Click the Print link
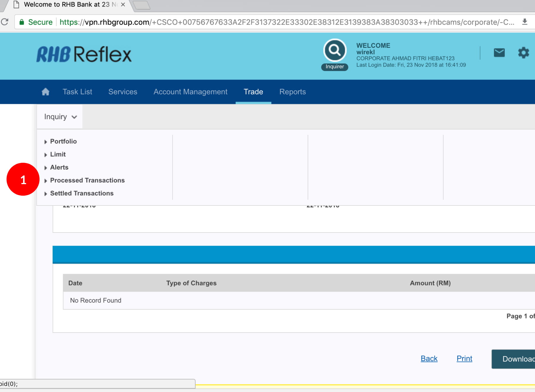535x392 pixels. click(464, 358)
